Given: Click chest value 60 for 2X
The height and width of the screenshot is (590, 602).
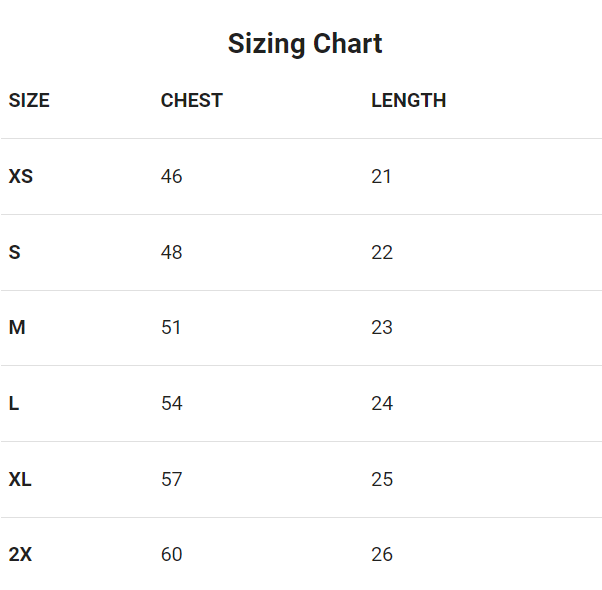Looking at the screenshot, I should 172,555.
